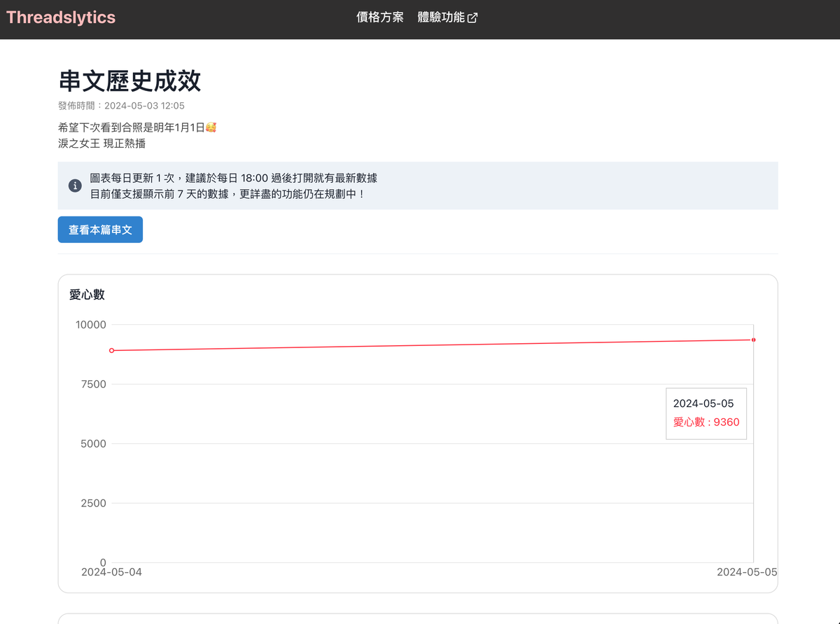Click the 愛心數 chart title
This screenshot has height=624, width=840.
(87, 295)
